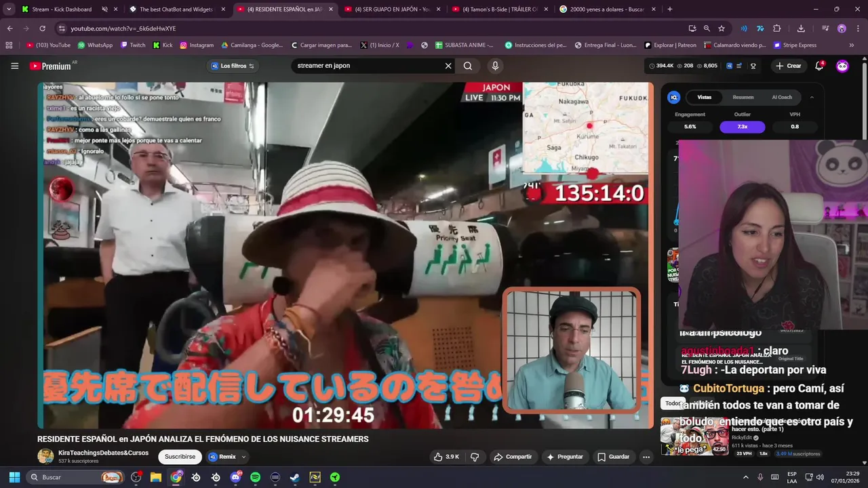Open the Chrome apps grid in bookmarks bar
868x488 pixels.
[9, 45]
